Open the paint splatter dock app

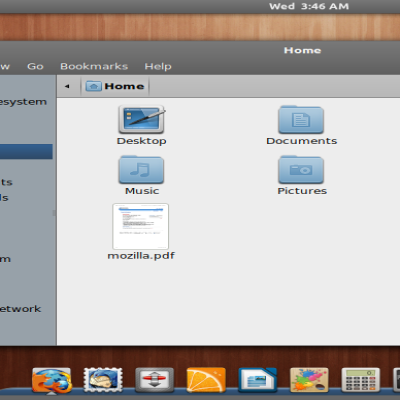tap(309, 380)
